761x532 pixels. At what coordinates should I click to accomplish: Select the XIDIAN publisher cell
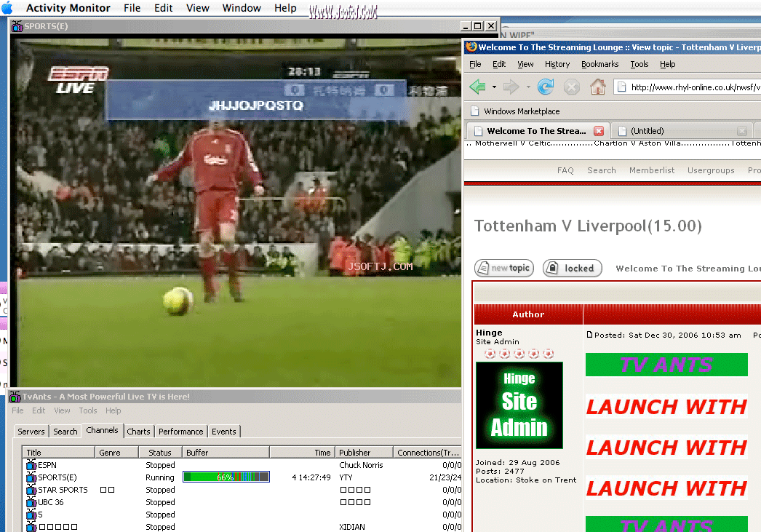[x=352, y=527]
